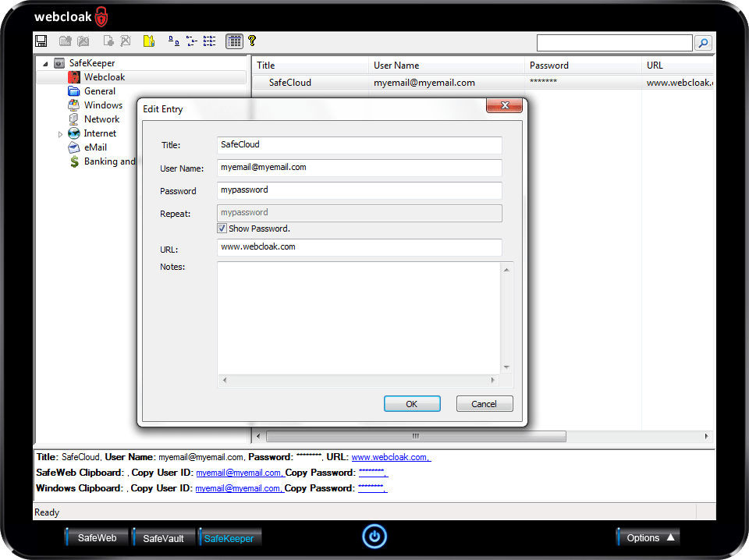Screen dimensions: 749x560
Task: Click the Webcloak padlock logo
Action: coord(101,16)
